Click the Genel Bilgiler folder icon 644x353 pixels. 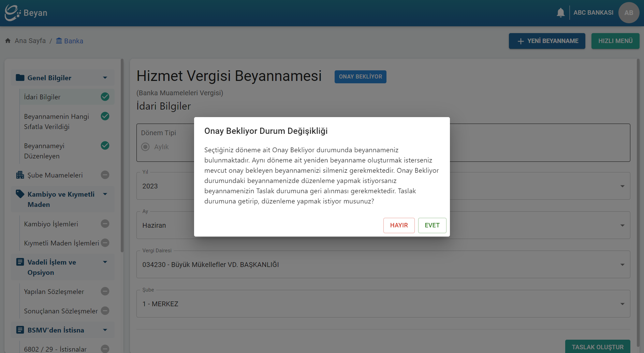(20, 77)
